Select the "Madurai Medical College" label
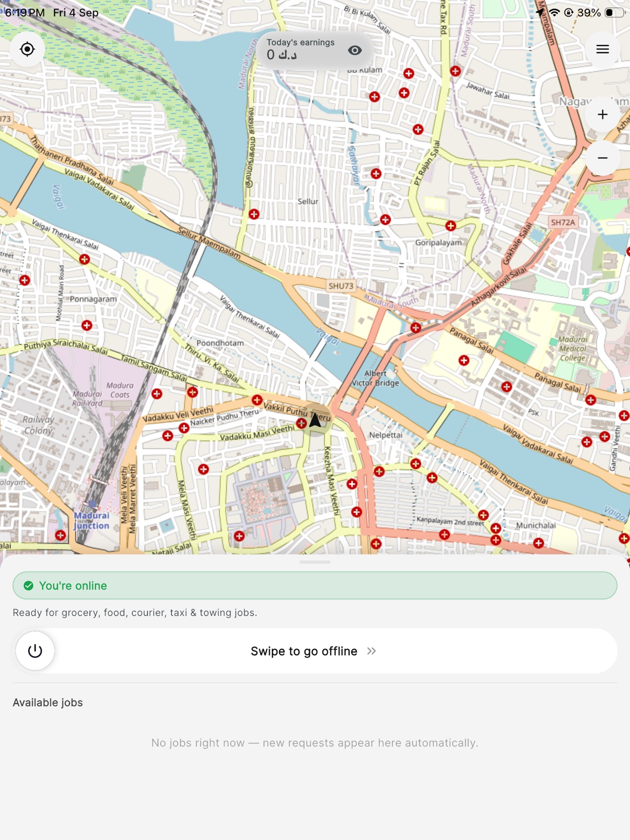 573,348
